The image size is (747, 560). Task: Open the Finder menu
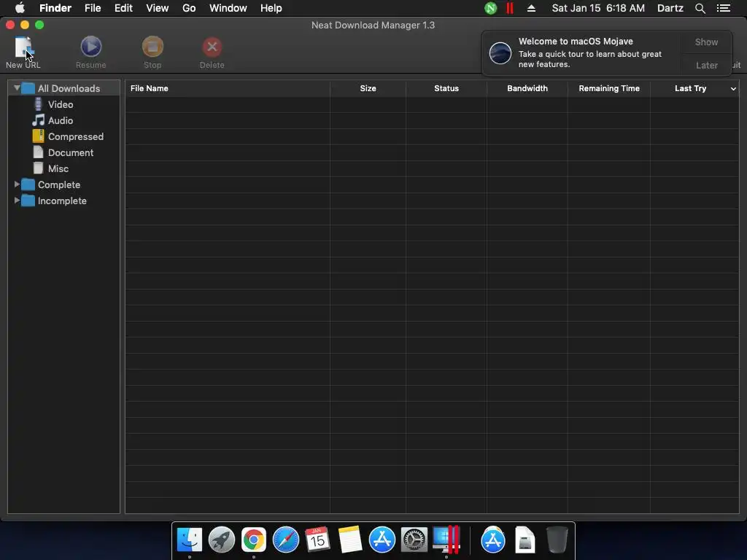pos(55,8)
